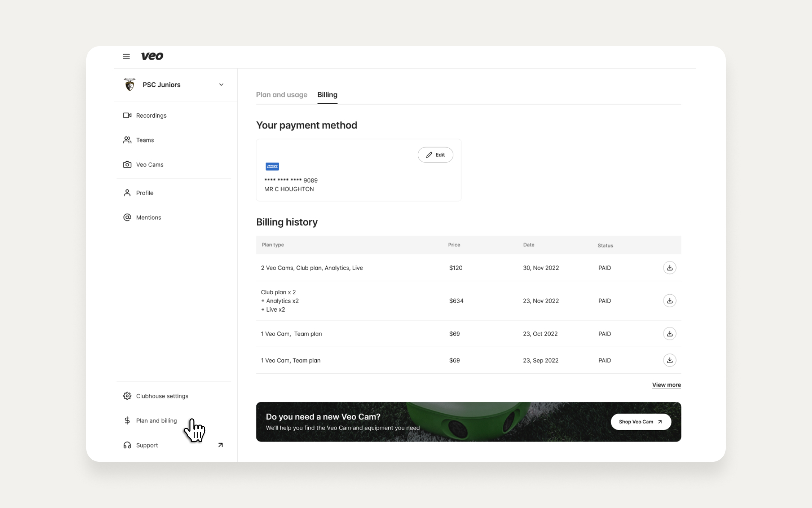The image size is (812, 508).
Task: Click the 'Billing history' heading
Action: pyautogui.click(x=287, y=222)
